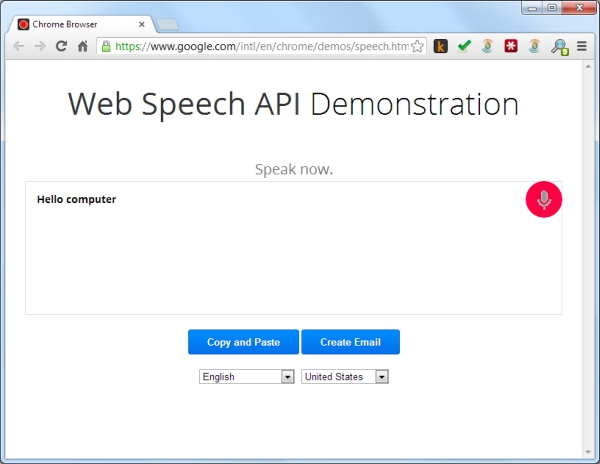Click the browser forward arrow

pos(40,46)
